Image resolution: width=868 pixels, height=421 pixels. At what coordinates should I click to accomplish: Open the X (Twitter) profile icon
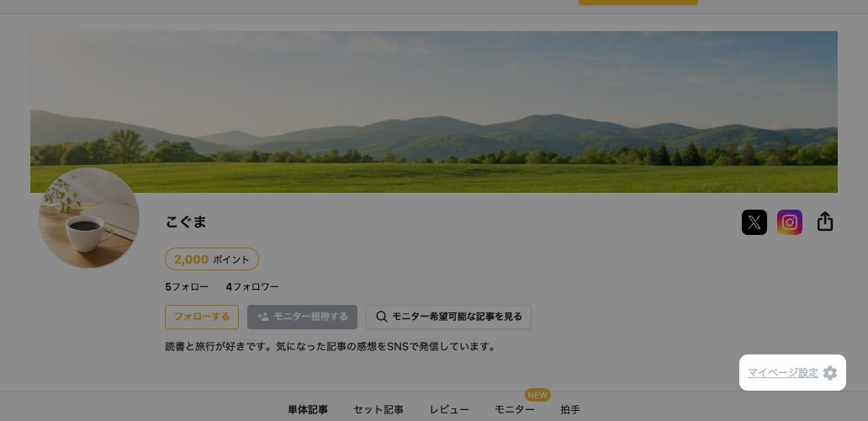click(754, 222)
